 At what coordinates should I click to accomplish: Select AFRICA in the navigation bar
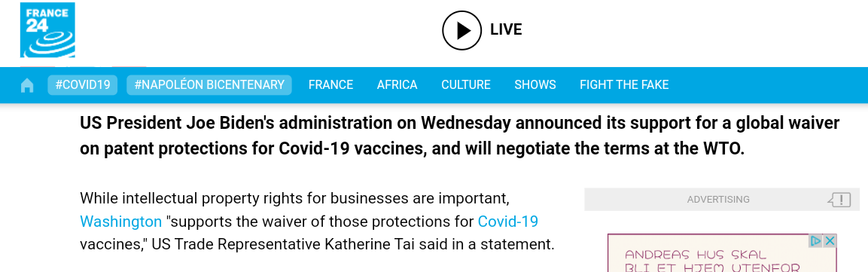[x=397, y=84]
